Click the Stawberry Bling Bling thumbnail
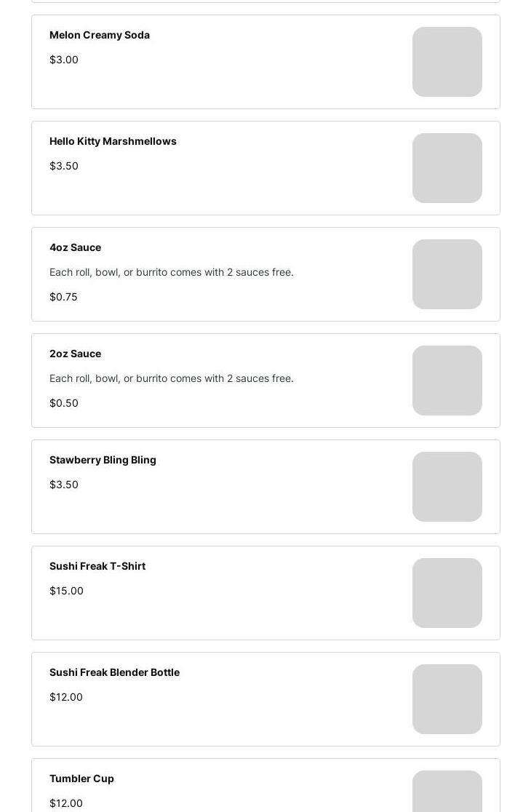Viewport: 531px width, 812px height. point(447,487)
